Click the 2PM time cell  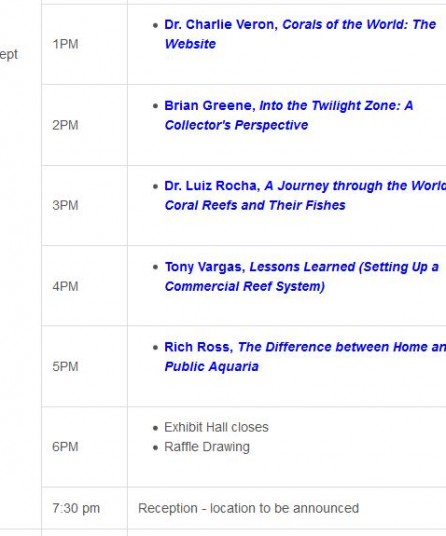(84, 125)
